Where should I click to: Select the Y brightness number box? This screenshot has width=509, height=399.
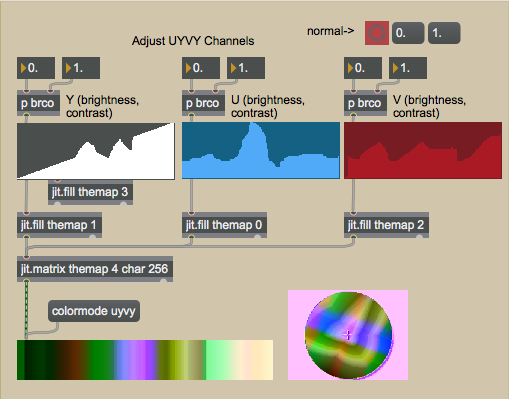click(x=36, y=68)
